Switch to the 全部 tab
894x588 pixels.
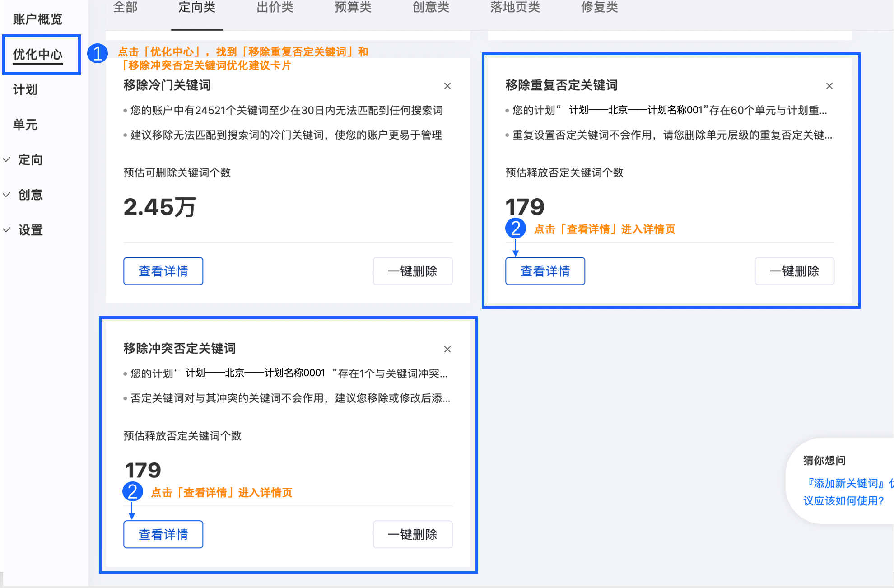(x=125, y=7)
